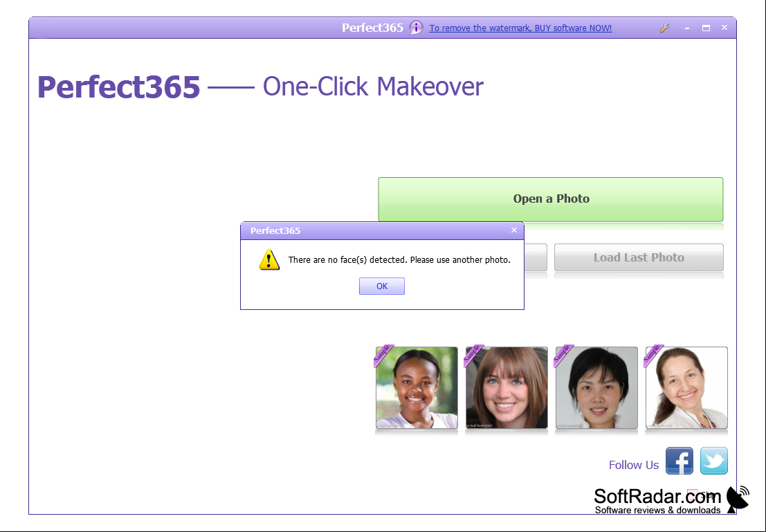Click the warning icon in the dialog
Image resolution: width=766 pixels, height=532 pixels.
click(269, 260)
